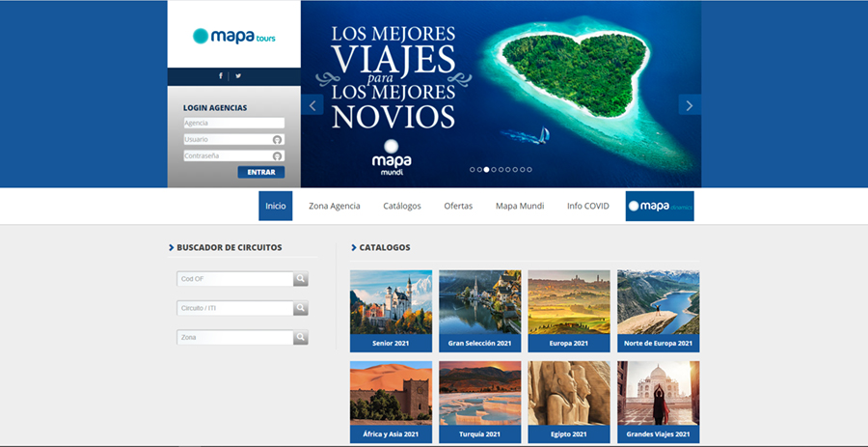This screenshot has height=447, width=868.
Task: Open the Zona Agencia menu
Action: [335, 206]
